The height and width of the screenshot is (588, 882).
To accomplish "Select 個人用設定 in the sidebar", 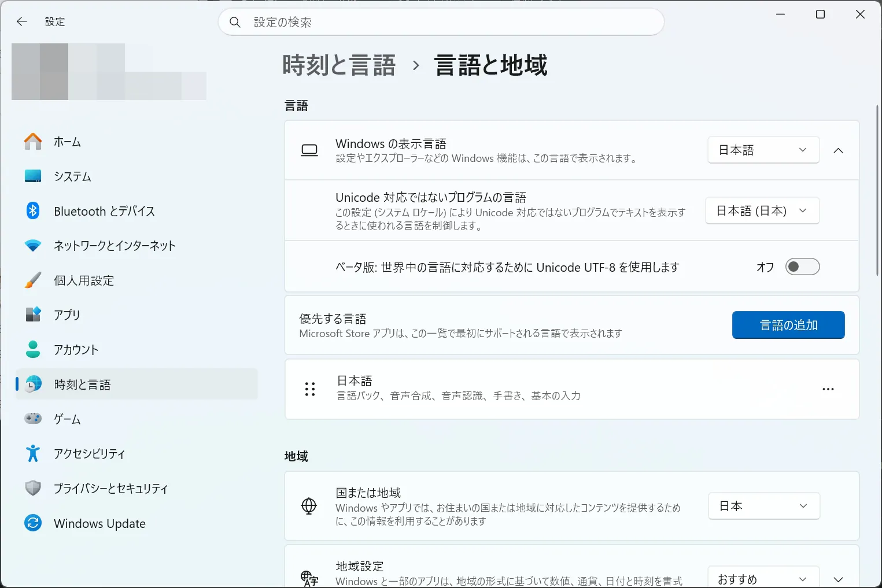I will click(136, 280).
